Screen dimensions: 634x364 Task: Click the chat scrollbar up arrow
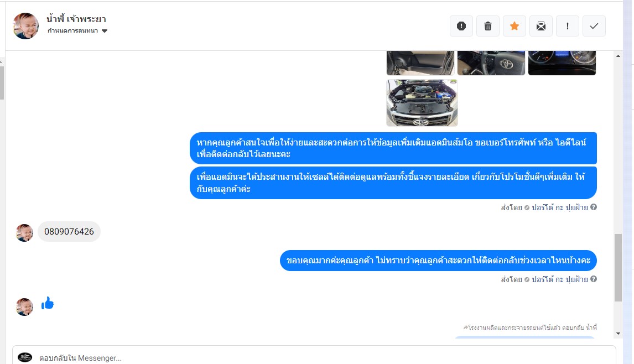[x=618, y=56]
